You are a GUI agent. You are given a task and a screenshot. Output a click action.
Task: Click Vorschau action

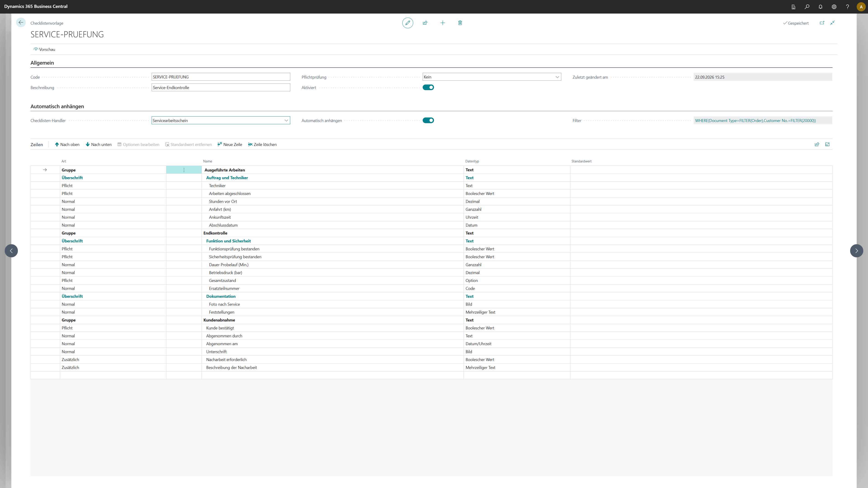coord(45,49)
